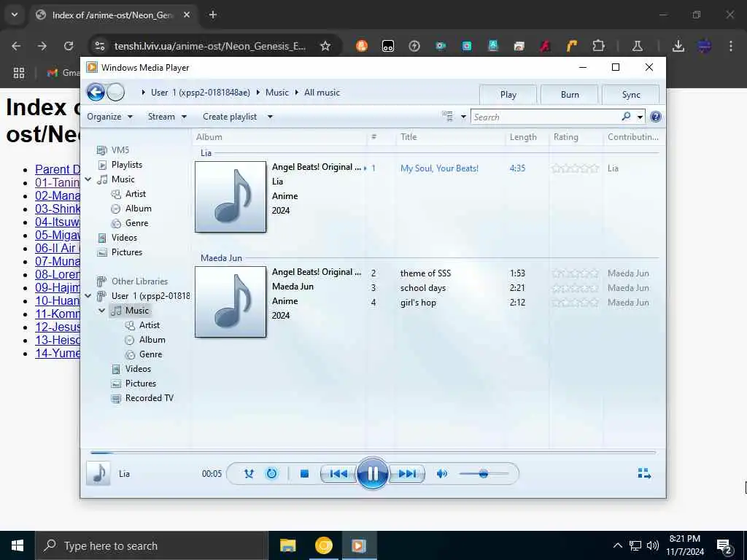Viewport: 747px width, 560px height.
Task: Select Artist under User 1 Music
Action: pos(142,325)
